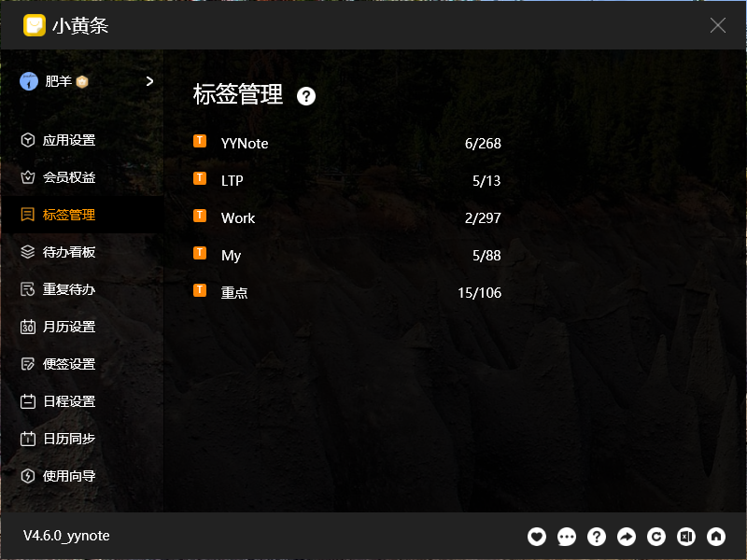
Task: Select the 重点 tag name
Action: click(x=234, y=292)
